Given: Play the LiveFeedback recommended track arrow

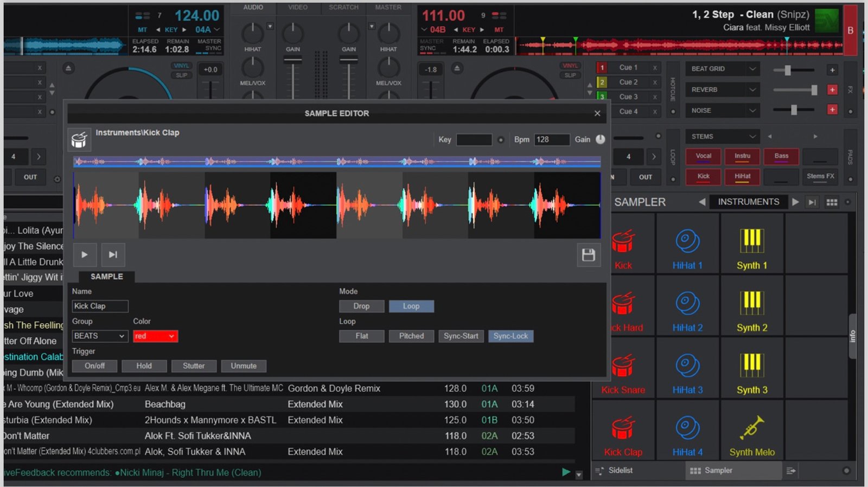Looking at the screenshot, I should coord(566,472).
